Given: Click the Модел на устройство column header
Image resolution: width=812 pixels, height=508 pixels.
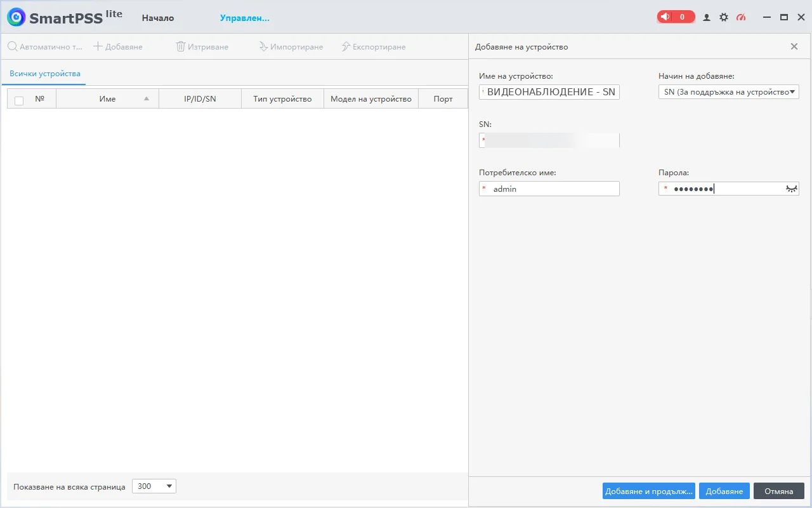Looking at the screenshot, I should [371, 99].
